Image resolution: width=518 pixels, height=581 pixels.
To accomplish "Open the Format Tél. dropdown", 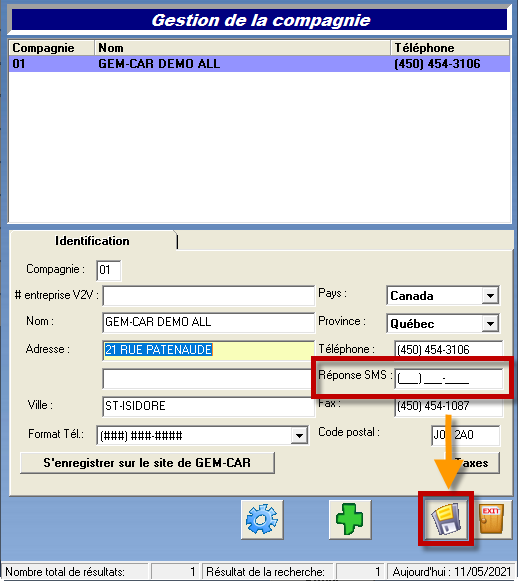I will click(x=299, y=435).
